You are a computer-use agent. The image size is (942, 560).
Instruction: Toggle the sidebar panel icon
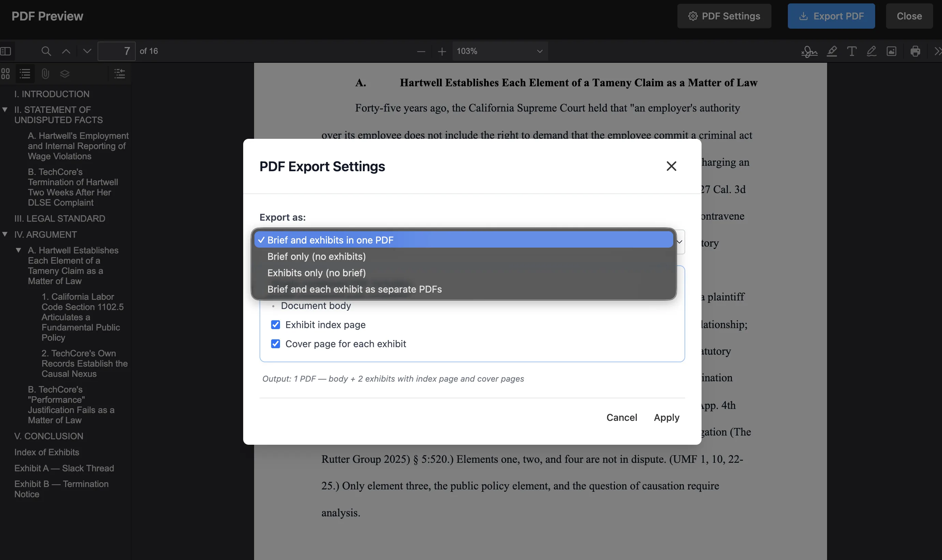click(6, 51)
